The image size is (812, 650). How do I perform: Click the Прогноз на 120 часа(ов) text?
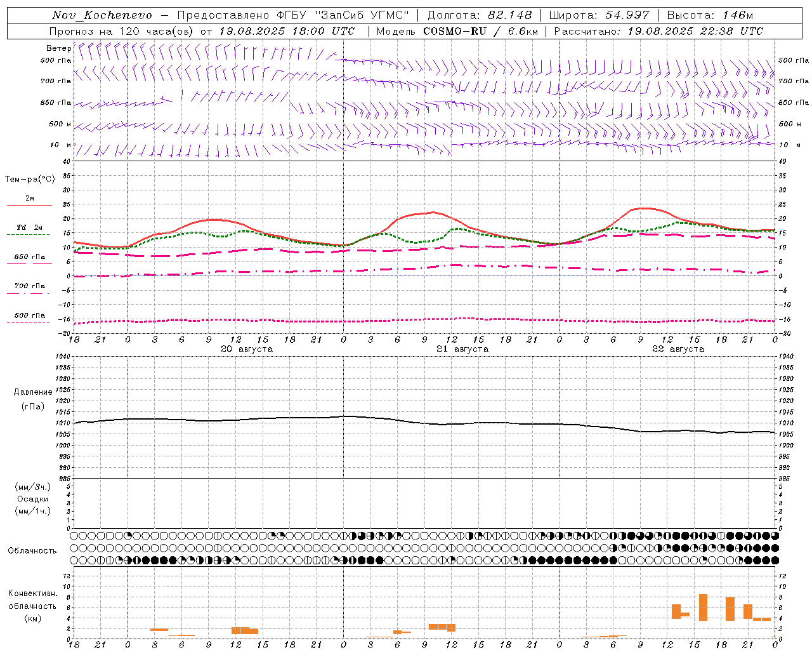click(x=122, y=31)
